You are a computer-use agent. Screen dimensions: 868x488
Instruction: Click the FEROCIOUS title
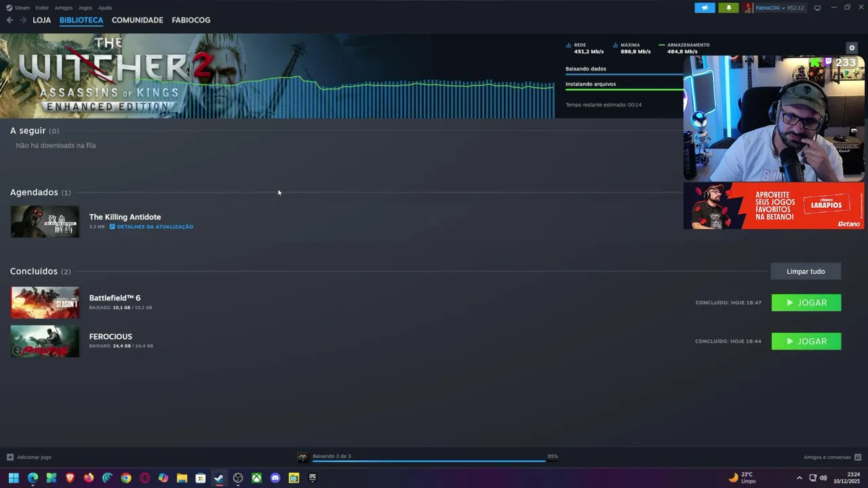pyautogui.click(x=111, y=336)
